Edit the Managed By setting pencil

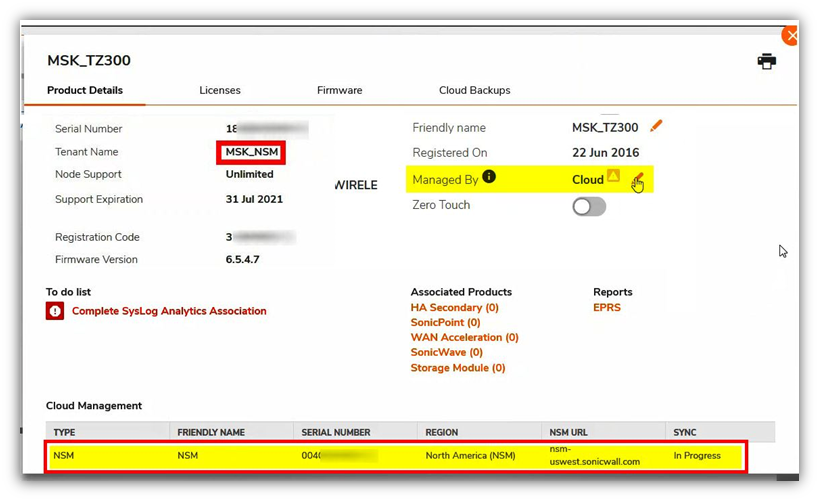point(637,179)
